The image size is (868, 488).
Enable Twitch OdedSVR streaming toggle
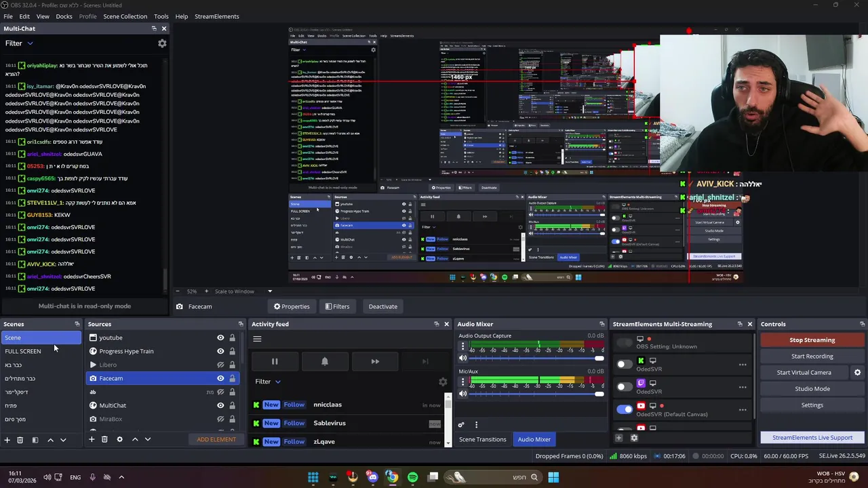click(x=624, y=387)
